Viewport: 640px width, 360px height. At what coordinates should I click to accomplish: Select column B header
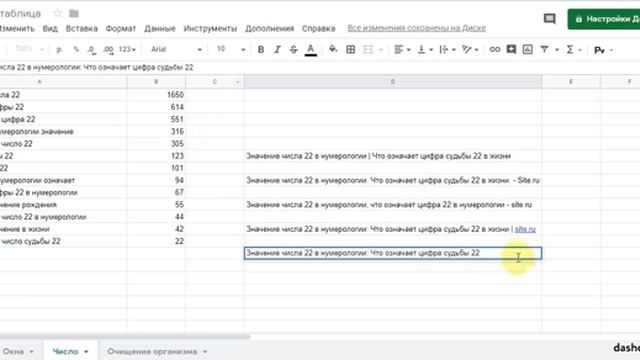(156, 82)
